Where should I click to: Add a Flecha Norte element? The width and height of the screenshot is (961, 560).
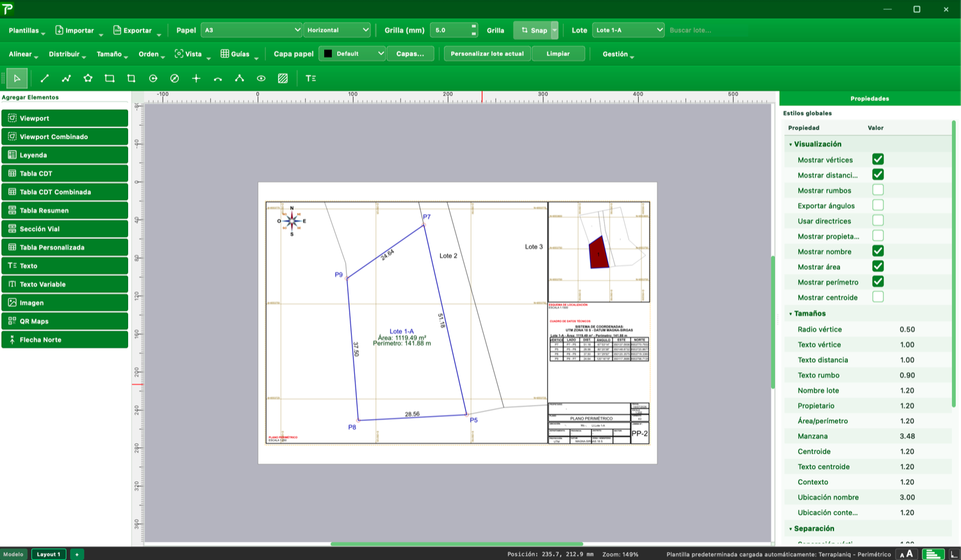pos(65,340)
